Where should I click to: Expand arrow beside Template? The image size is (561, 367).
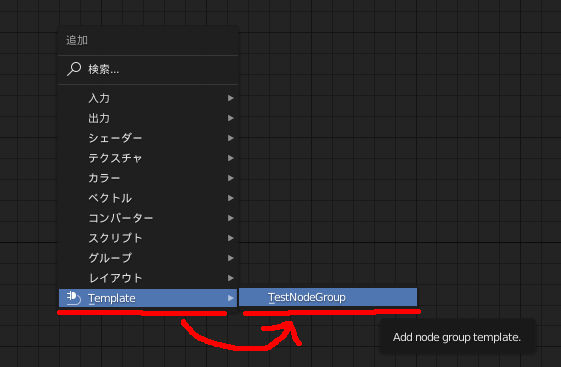pos(231,298)
